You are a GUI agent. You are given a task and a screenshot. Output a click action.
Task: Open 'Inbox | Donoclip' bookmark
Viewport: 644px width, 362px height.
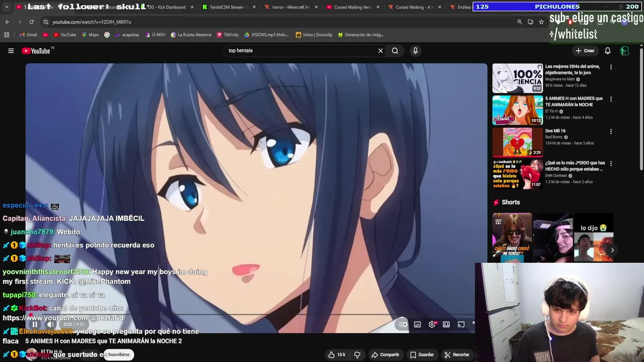point(314,35)
